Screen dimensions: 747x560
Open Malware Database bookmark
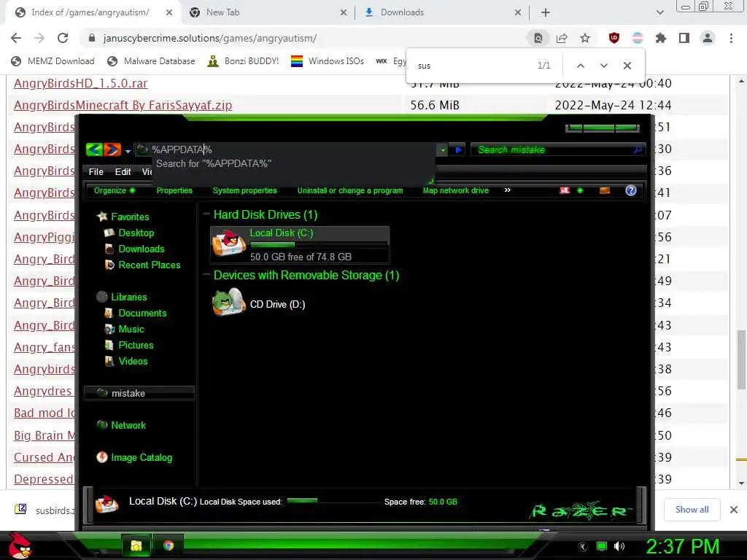click(151, 61)
